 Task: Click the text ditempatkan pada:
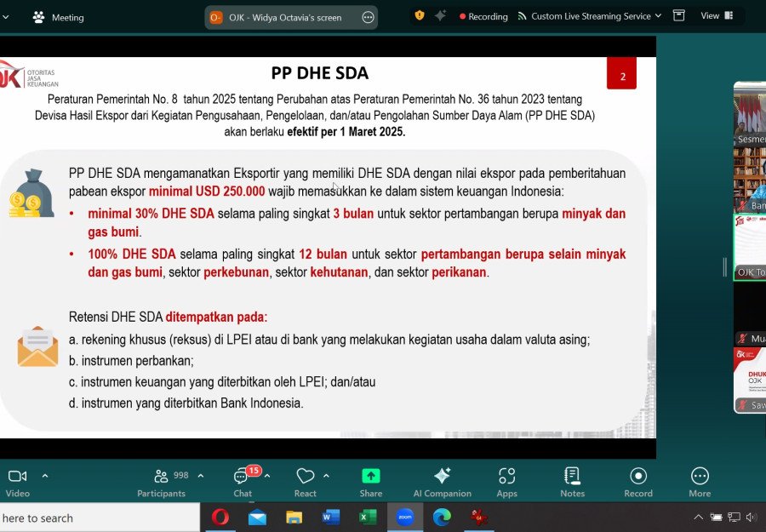(216, 317)
